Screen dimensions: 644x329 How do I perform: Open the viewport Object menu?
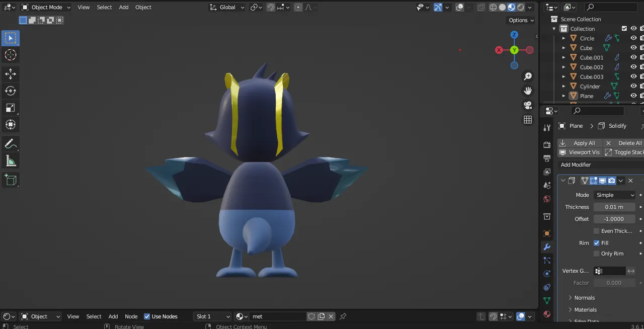pyautogui.click(x=143, y=7)
